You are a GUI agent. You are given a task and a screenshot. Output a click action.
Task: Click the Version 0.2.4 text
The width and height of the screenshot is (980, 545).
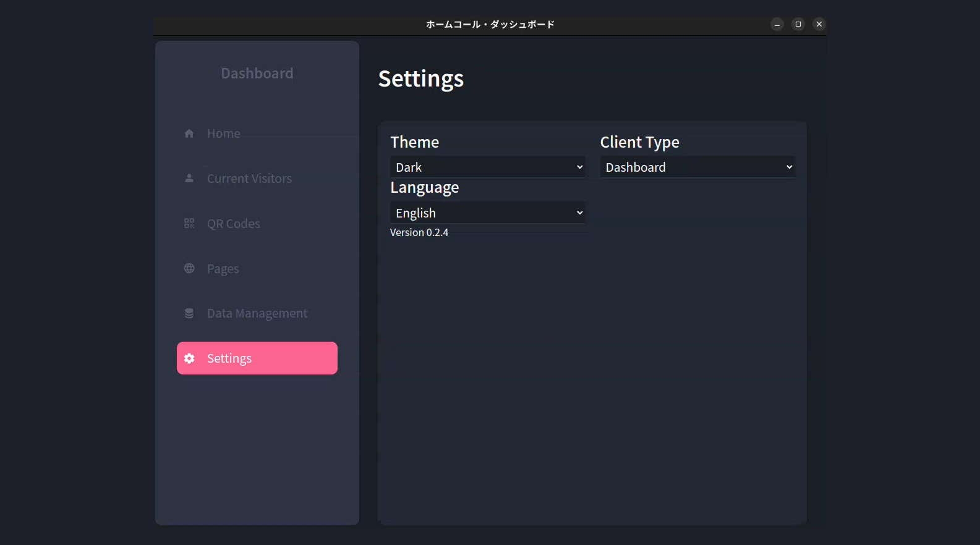point(419,233)
